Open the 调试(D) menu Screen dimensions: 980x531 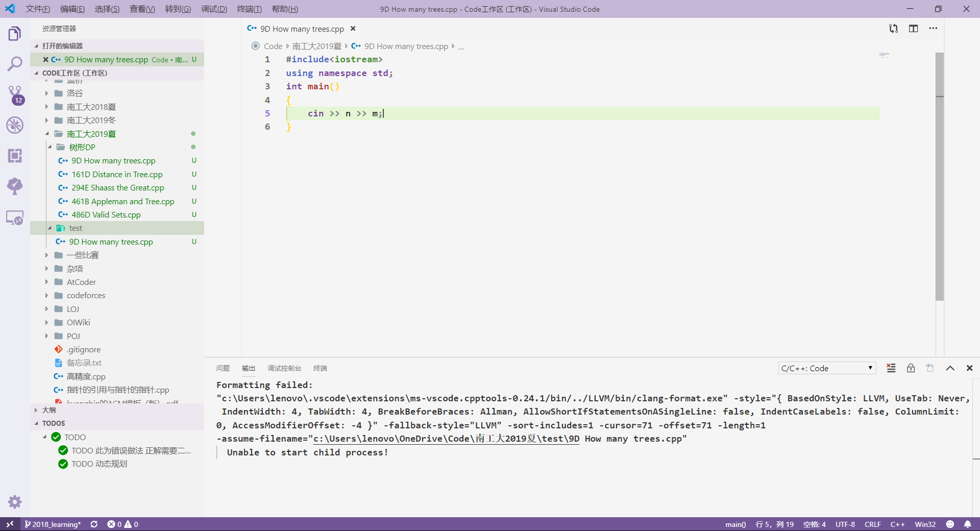[214, 9]
